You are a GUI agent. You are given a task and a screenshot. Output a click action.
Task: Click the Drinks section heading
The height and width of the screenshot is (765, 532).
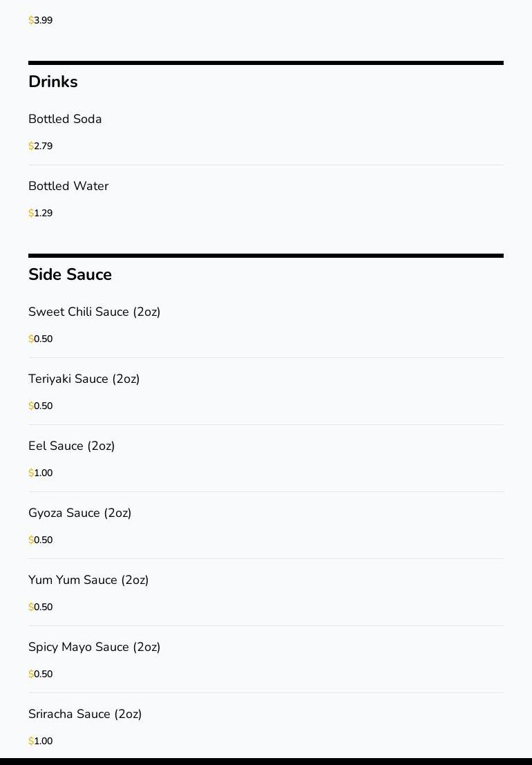[53, 82]
